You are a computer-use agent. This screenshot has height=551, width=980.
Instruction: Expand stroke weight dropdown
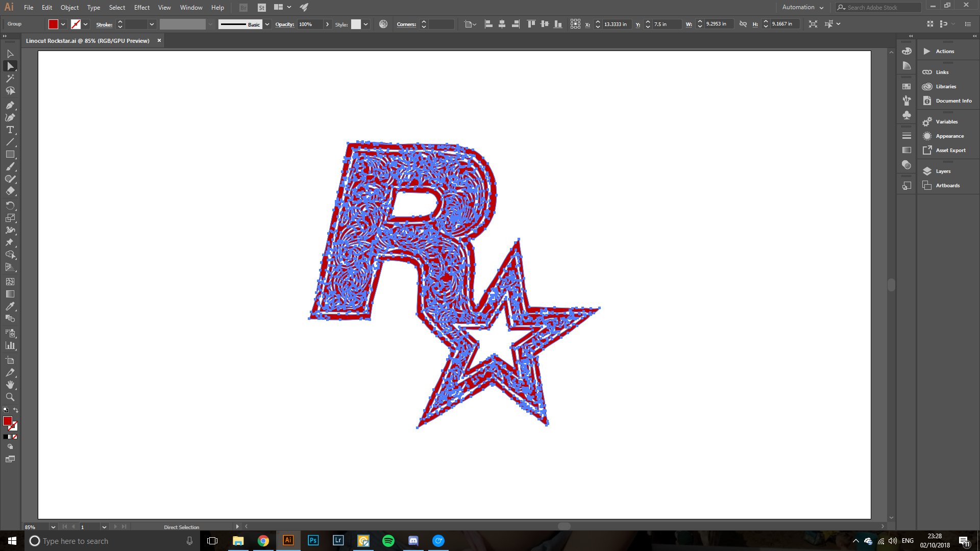[152, 24]
